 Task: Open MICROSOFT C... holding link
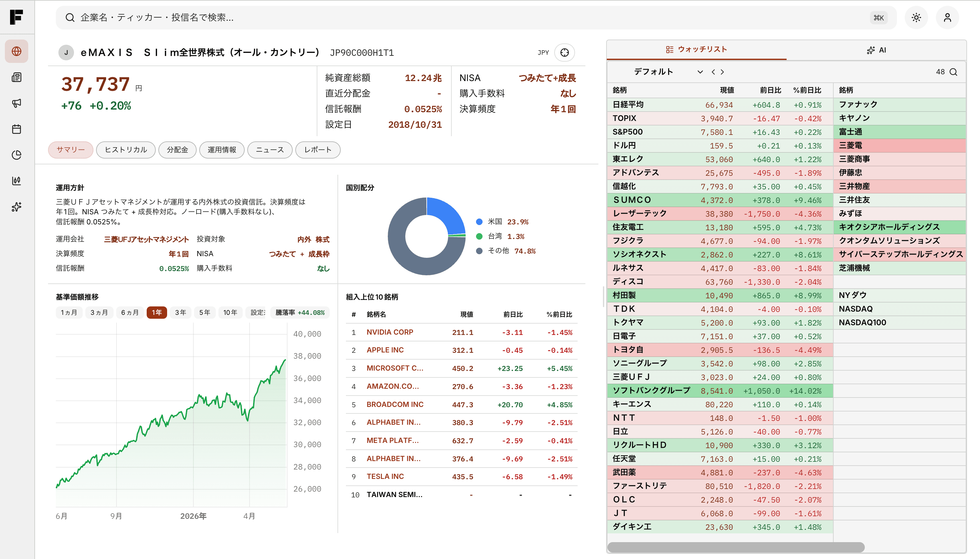tap(395, 368)
